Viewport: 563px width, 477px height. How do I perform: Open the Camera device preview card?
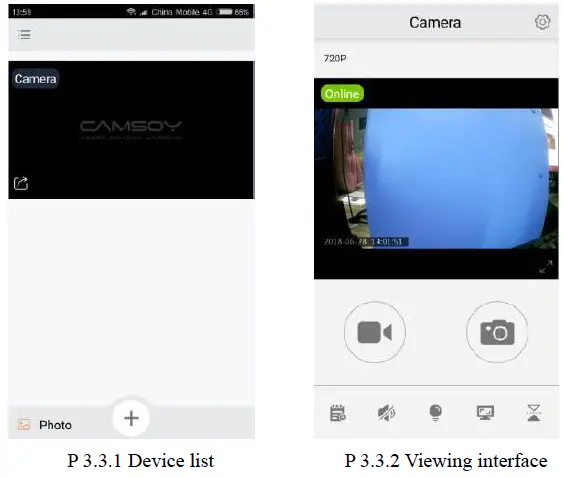tap(131, 130)
